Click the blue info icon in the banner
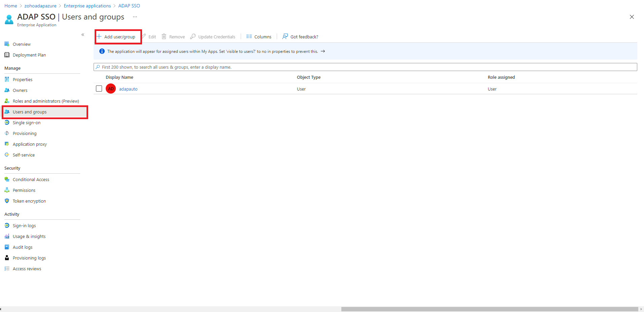The width and height of the screenshot is (644, 312). click(x=102, y=51)
